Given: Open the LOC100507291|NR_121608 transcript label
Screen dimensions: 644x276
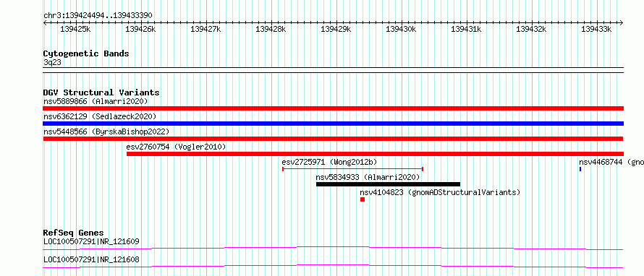Looking at the screenshot, I should point(92,259).
